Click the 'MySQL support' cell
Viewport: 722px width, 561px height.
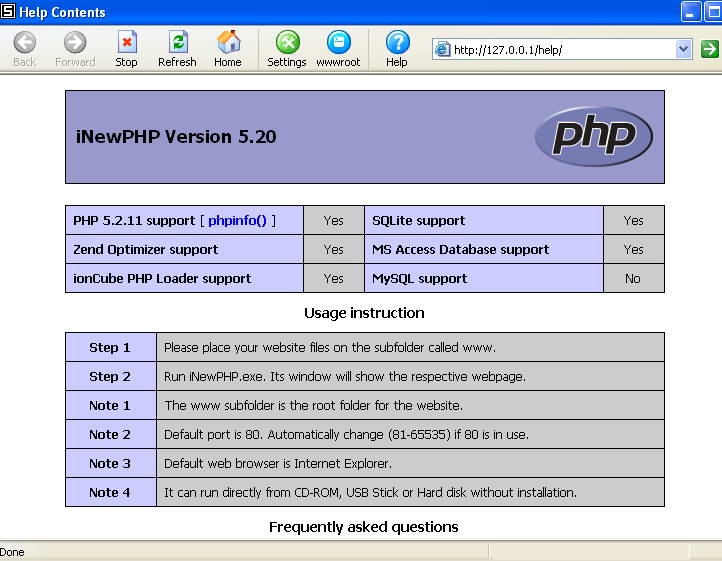tap(483, 278)
